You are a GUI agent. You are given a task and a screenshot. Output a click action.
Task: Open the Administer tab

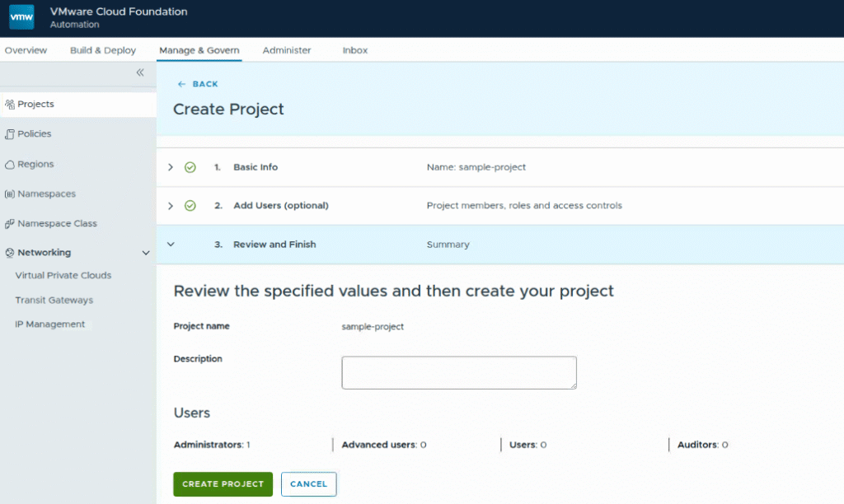point(287,50)
